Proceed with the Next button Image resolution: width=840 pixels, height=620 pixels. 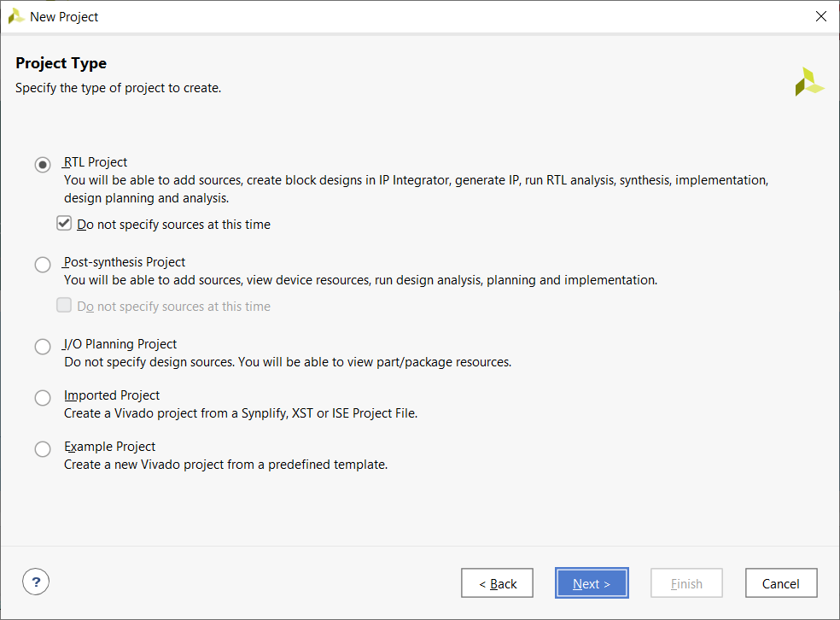592,583
